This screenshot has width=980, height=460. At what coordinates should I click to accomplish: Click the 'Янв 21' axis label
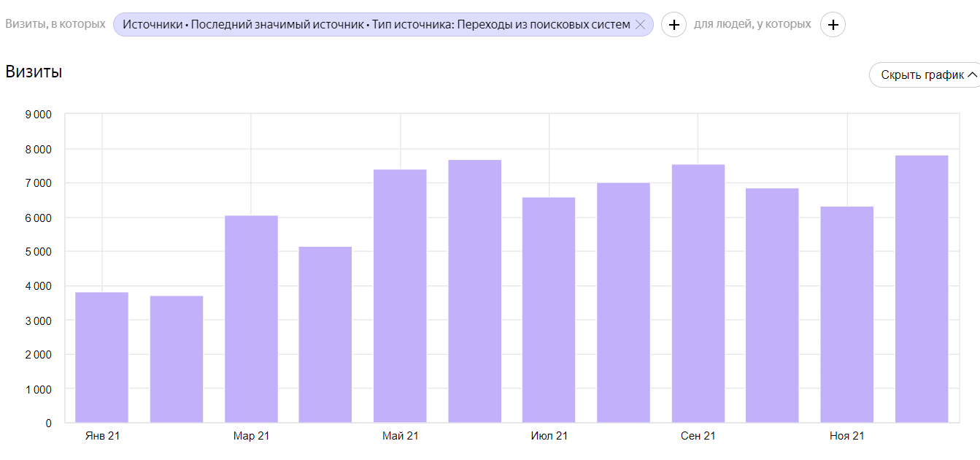point(102,436)
